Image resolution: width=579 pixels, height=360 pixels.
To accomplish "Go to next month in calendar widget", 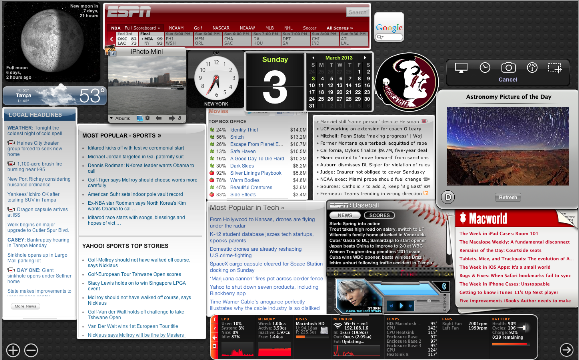I will [365, 58].
